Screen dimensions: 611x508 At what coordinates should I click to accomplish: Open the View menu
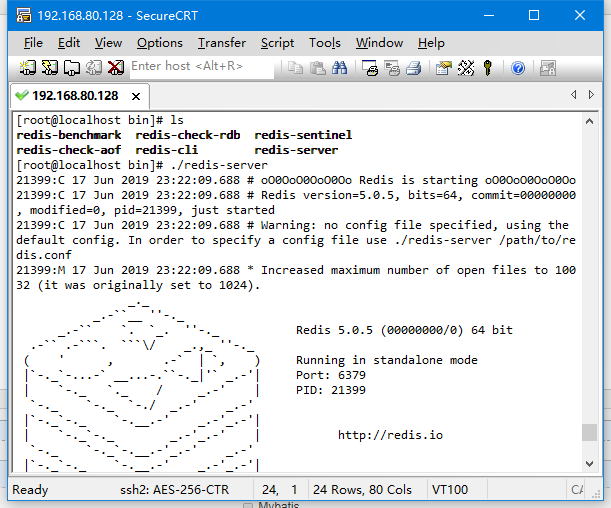point(108,43)
